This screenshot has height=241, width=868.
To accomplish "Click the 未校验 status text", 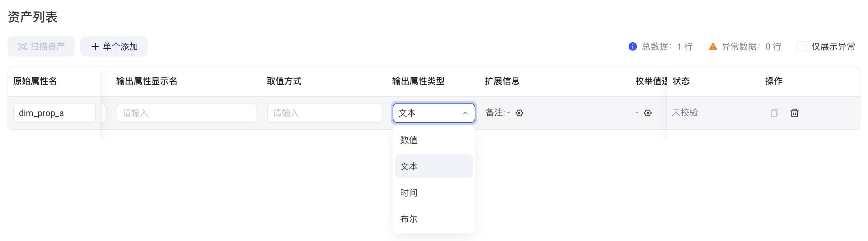I will click(x=685, y=113).
